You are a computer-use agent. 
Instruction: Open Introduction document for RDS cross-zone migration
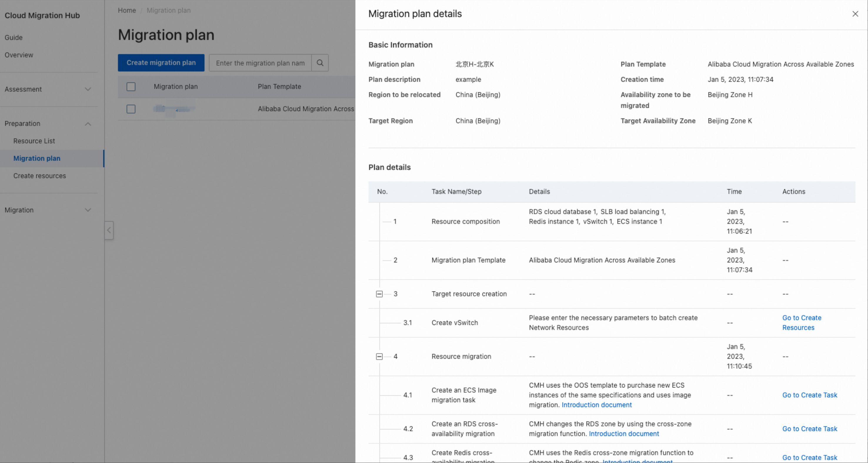(x=624, y=434)
